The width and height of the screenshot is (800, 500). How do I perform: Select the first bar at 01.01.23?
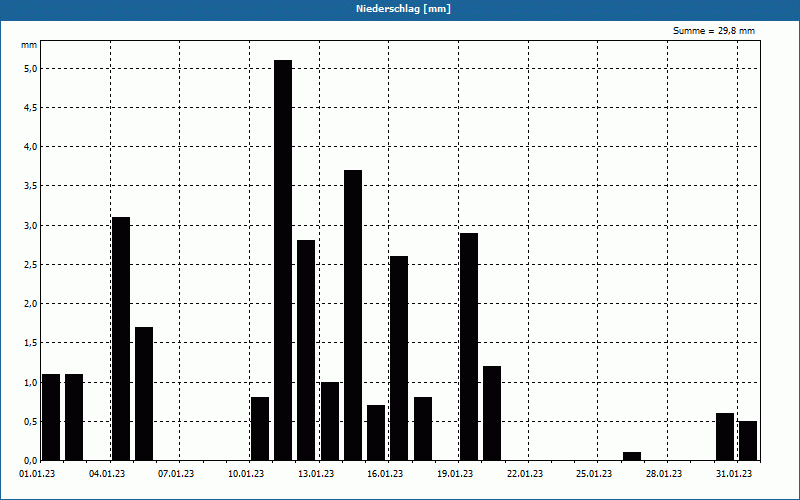(x=51, y=417)
